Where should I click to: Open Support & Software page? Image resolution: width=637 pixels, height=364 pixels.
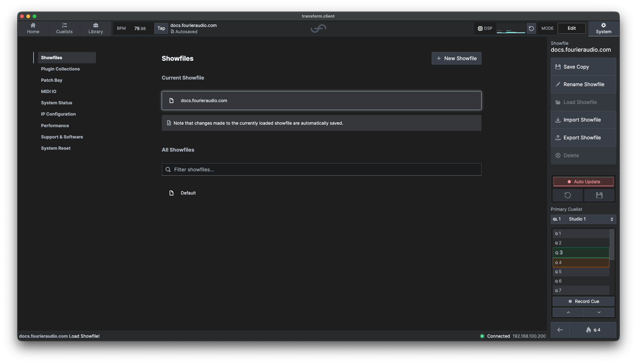pos(62,137)
